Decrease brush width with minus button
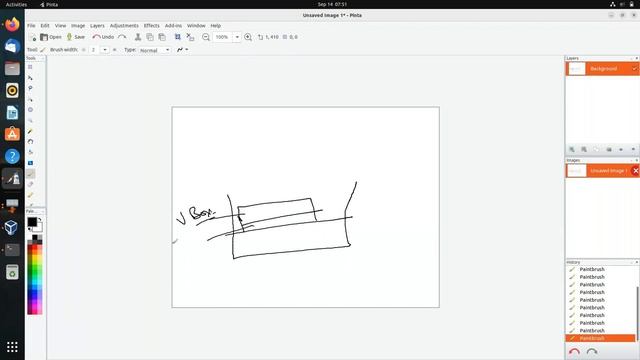640x360 pixels. coord(84,50)
